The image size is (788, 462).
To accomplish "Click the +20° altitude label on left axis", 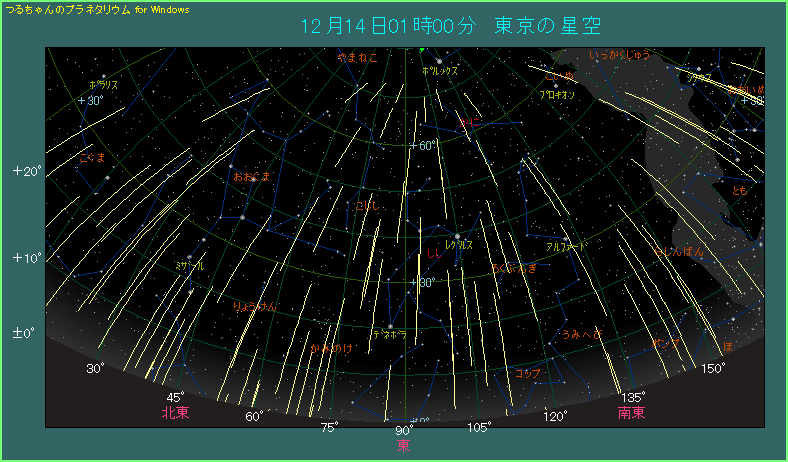I will pos(26,171).
